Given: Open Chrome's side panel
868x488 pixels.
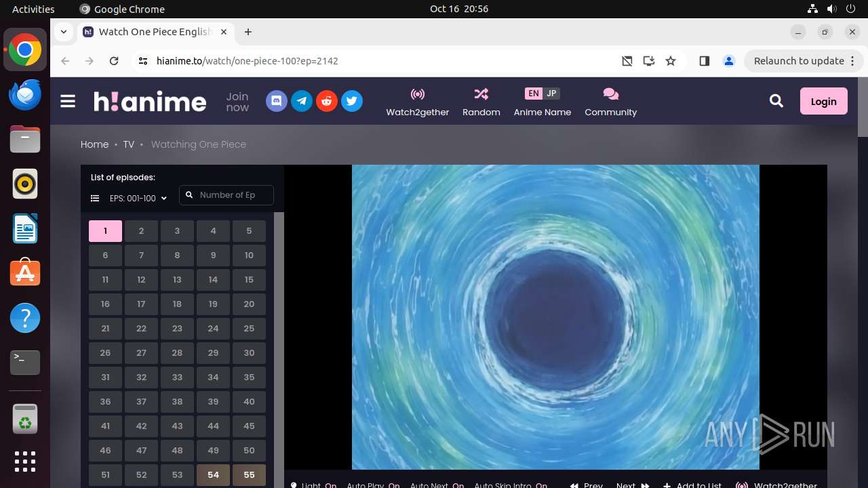Looking at the screenshot, I should pos(704,61).
